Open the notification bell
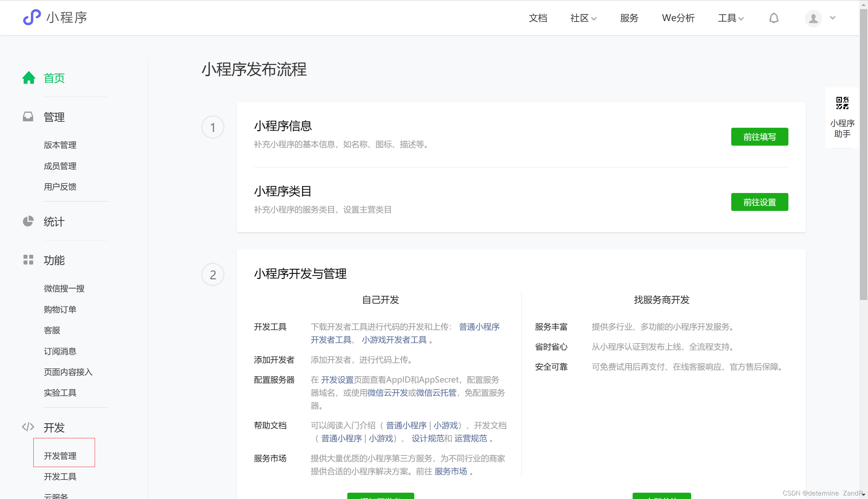 [x=774, y=18]
